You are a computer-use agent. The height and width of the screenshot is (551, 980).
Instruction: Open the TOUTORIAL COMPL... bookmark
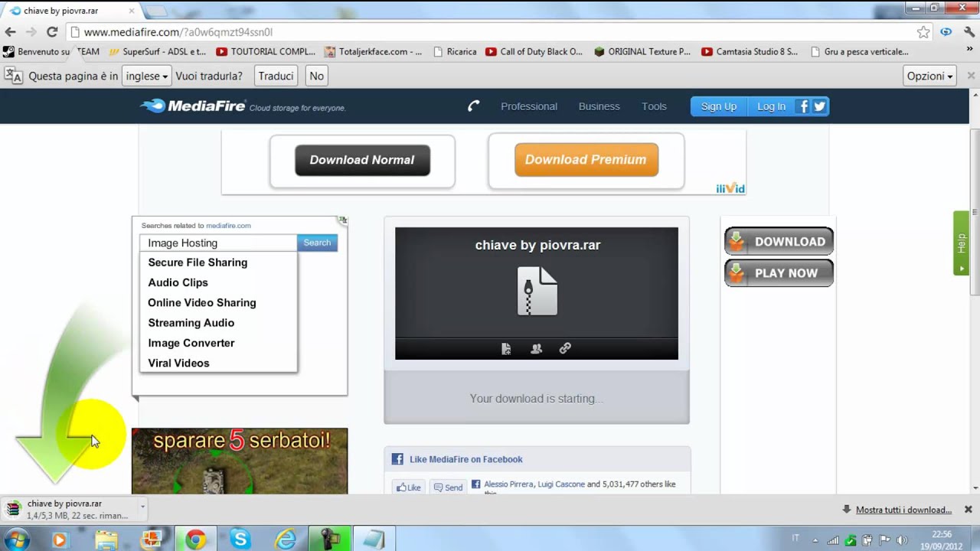click(x=266, y=51)
